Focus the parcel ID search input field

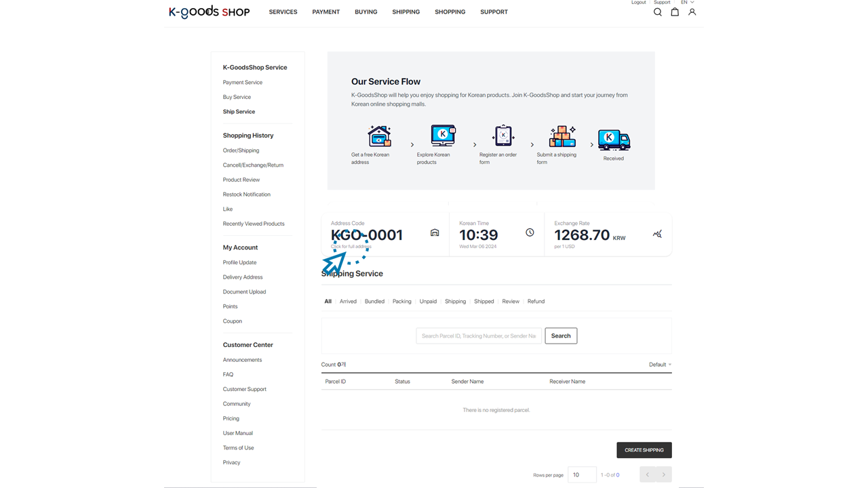click(x=478, y=335)
